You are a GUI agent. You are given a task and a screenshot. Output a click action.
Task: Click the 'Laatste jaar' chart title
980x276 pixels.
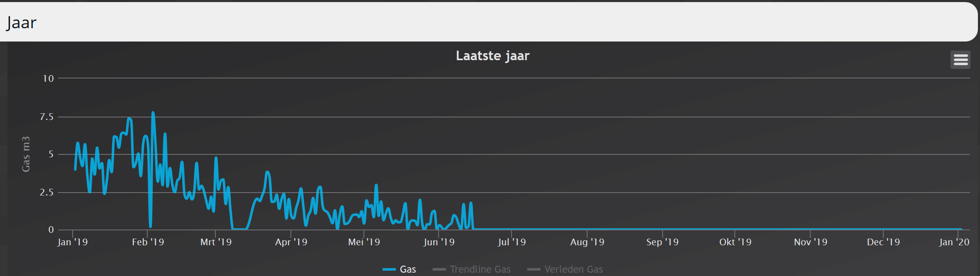(492, 56)
